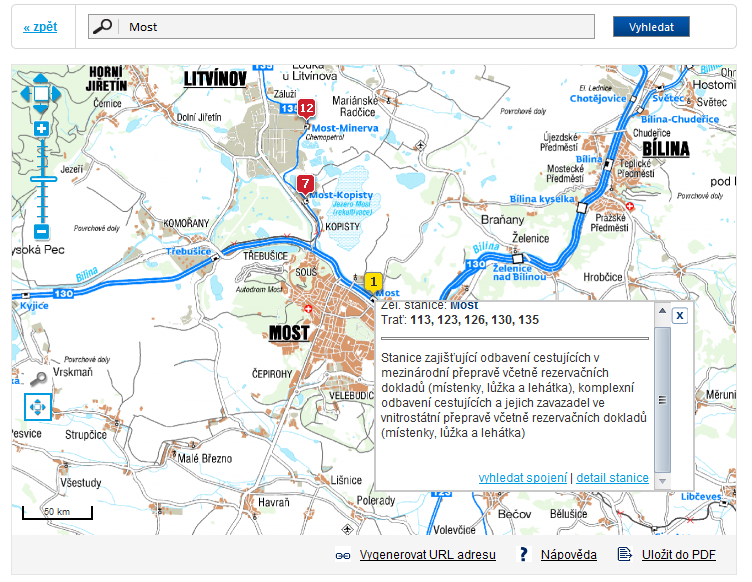Click 'Uložit do PDF' link

[678, 555]
